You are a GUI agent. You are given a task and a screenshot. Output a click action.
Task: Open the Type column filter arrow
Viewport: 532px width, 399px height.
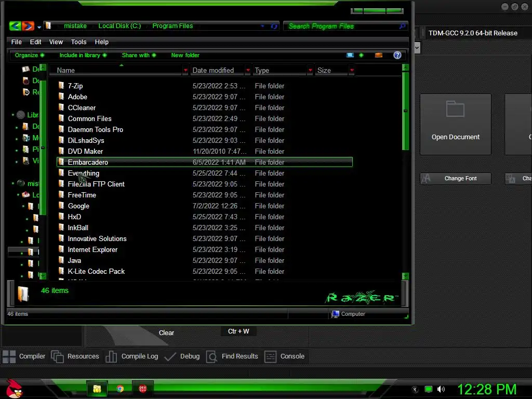[x=310, y=70]
